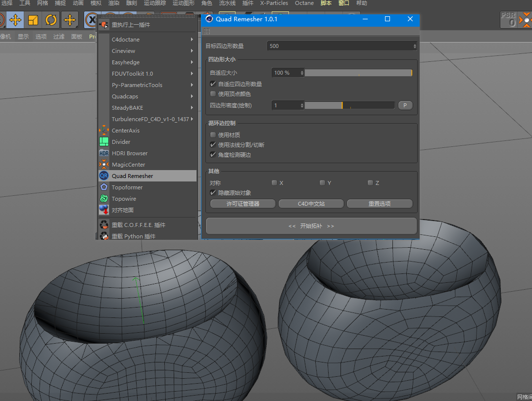
Task: Expand the SteadyBAKE submenu arrow
Action: click(x=192, y=107)
